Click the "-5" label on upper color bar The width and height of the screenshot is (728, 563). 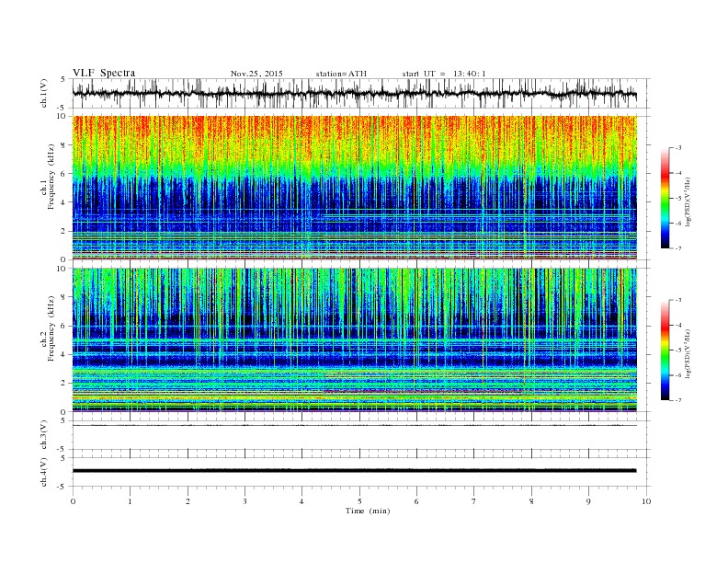coord(678,199)
